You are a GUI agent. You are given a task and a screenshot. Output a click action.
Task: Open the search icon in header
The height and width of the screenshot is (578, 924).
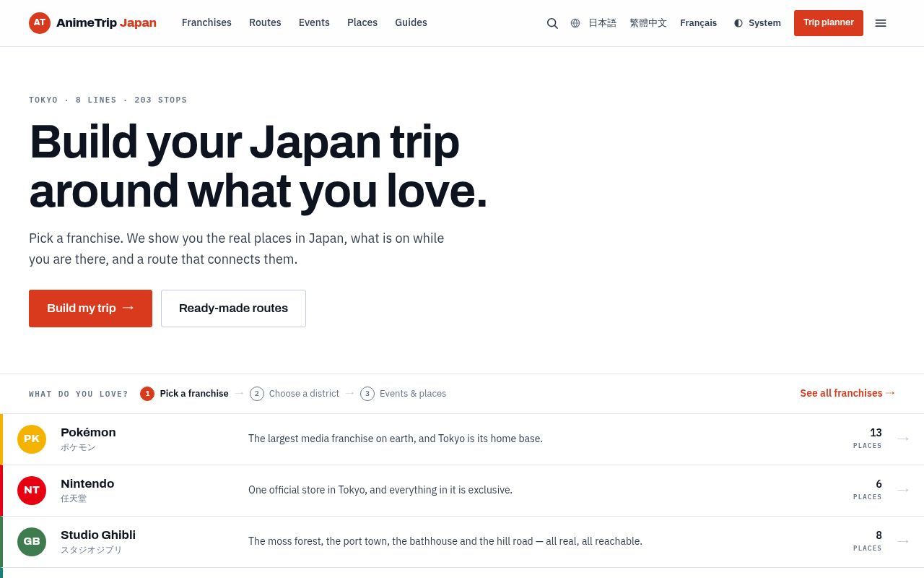coord(552,23)
